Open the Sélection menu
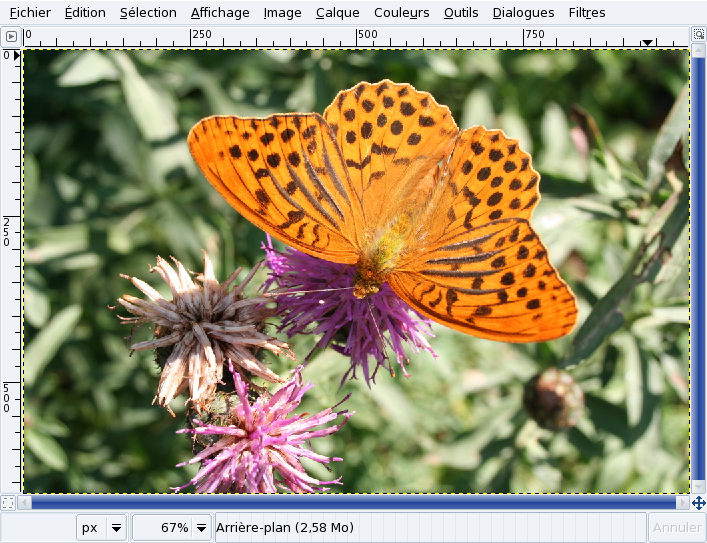 coord(148,13)
